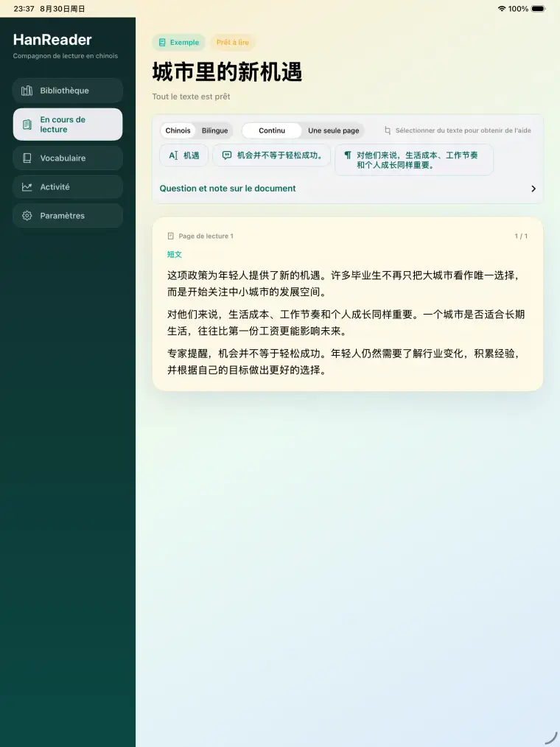Viewport: 560px width, 747px height.
Task: Click the chevron arrow on notes row
Action: pyautogui.click(x=533, y=189)
